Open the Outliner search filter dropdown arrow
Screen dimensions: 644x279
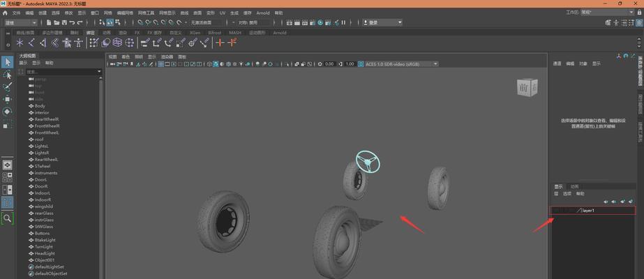[99, 72]
